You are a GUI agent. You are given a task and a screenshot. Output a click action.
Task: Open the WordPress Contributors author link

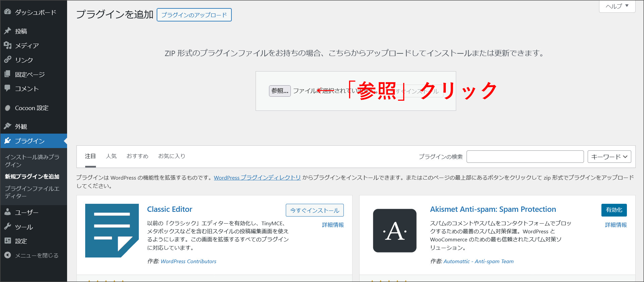189,261
